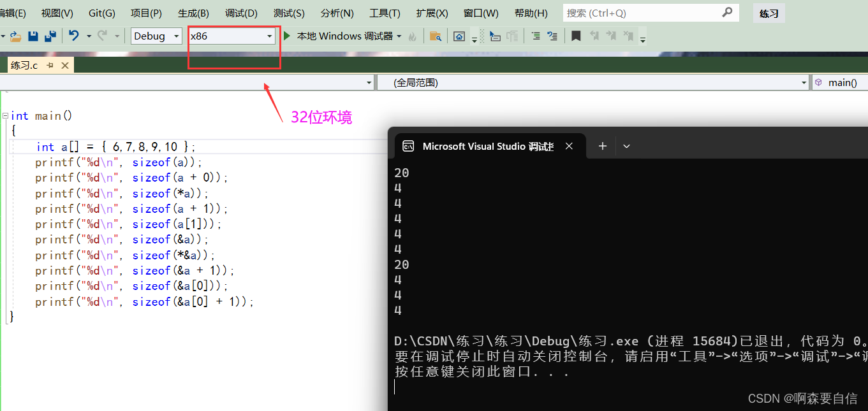
Task: Click the 搜索 (Ctrl+Q) search box
Action: coord(651,13)
